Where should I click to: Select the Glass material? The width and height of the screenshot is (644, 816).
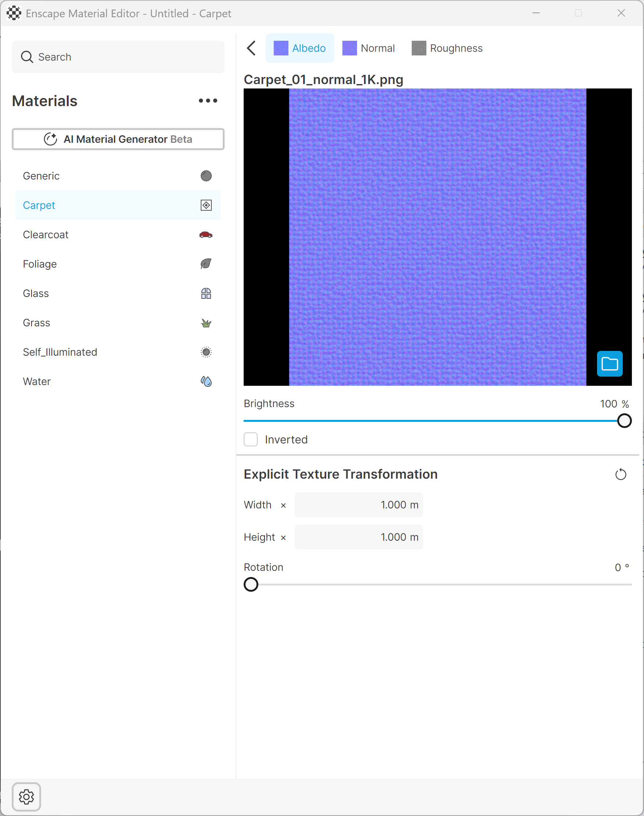tap(118, 293)
